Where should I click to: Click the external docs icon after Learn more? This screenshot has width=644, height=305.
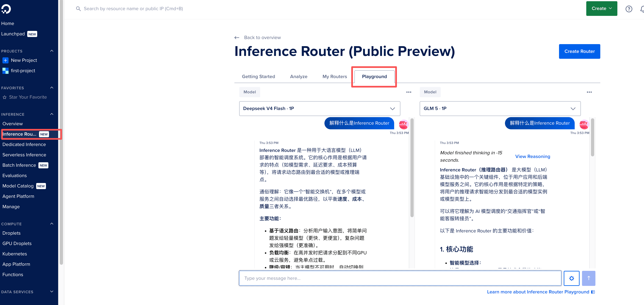coord(593,292)
